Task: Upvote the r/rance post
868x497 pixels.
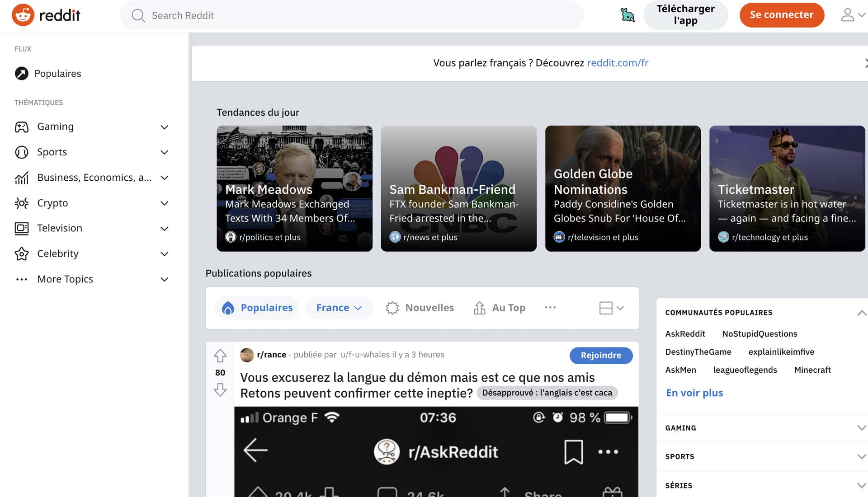Action: pyautogui.click(x=220, y=356)
